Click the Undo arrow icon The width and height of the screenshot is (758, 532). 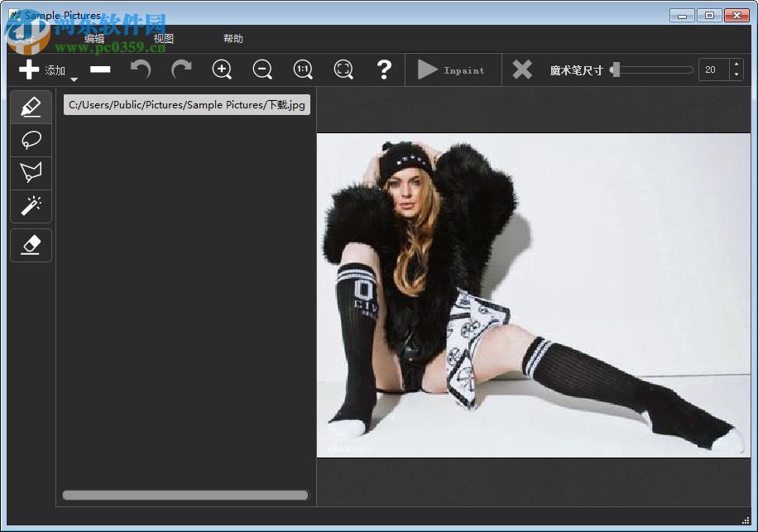click(141, 70)
